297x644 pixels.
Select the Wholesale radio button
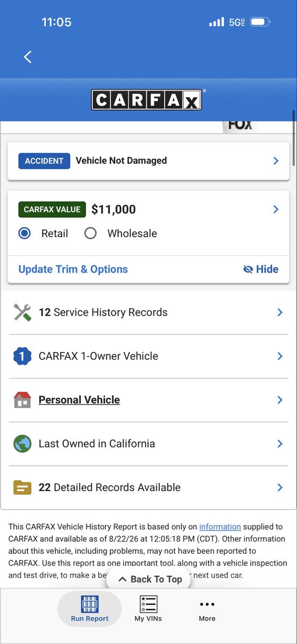click(90, 233)
